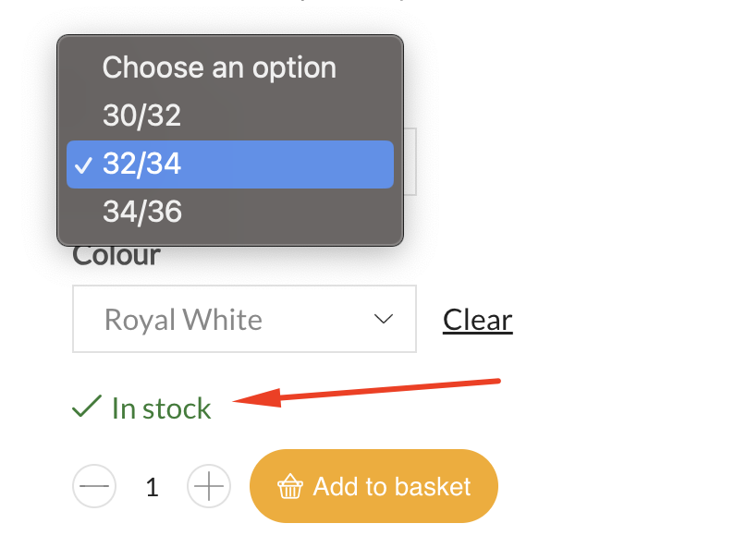The image size is (747, 560).
Task: Expand the Colour chevron arrow
Action: (384, 319)
